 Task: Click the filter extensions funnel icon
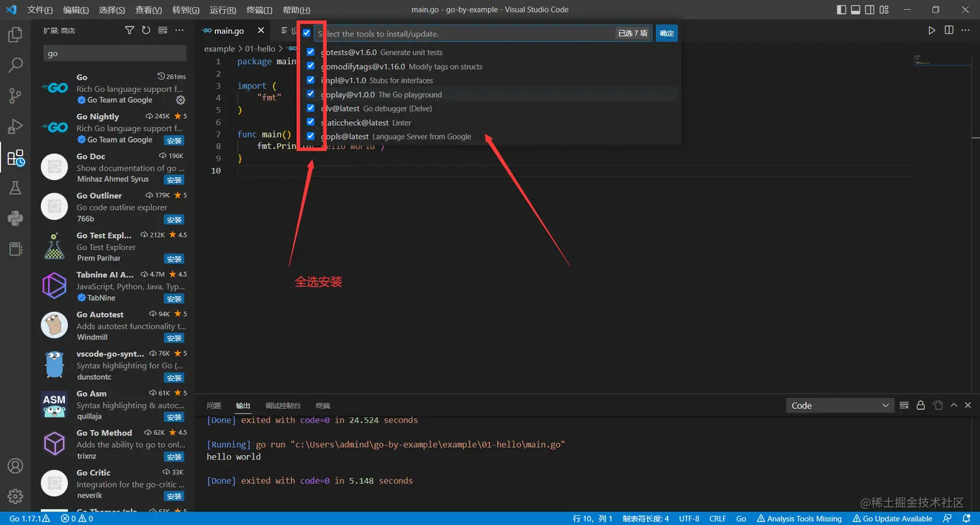[x=129, y=30]
